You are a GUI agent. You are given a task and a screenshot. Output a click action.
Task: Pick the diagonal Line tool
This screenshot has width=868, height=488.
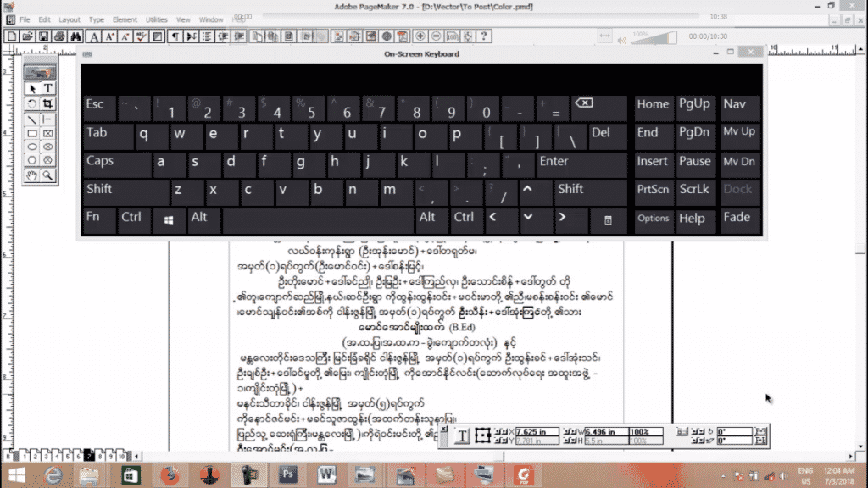tap(32, 119)
